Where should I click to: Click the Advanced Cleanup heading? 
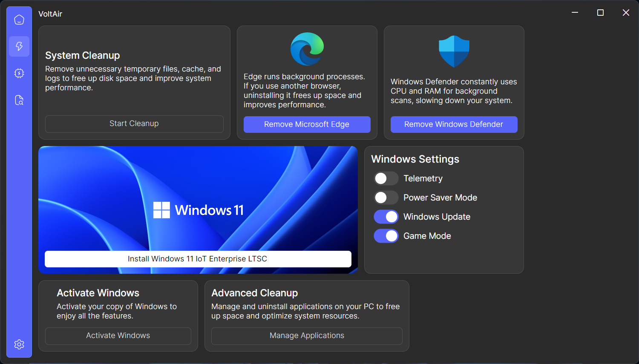[x=255, y=293]
